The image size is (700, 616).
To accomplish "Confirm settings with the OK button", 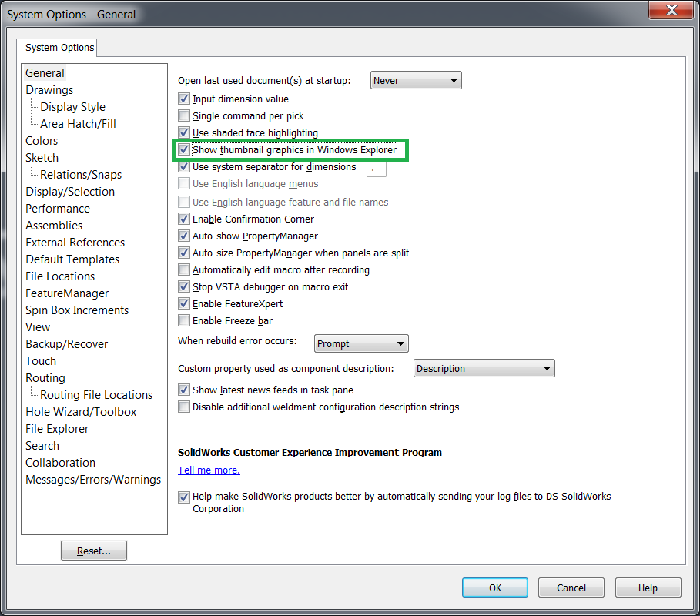I will (x=495, y=588).
